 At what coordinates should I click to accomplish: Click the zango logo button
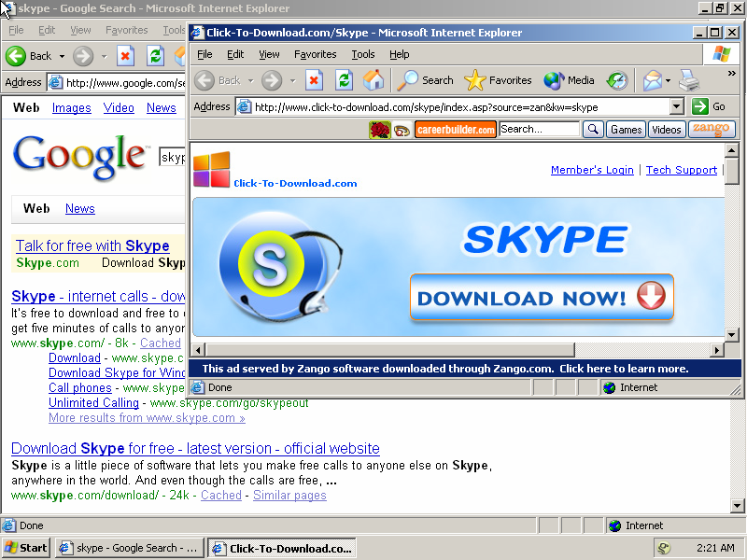pyautogui.click(x=712, y=130)
